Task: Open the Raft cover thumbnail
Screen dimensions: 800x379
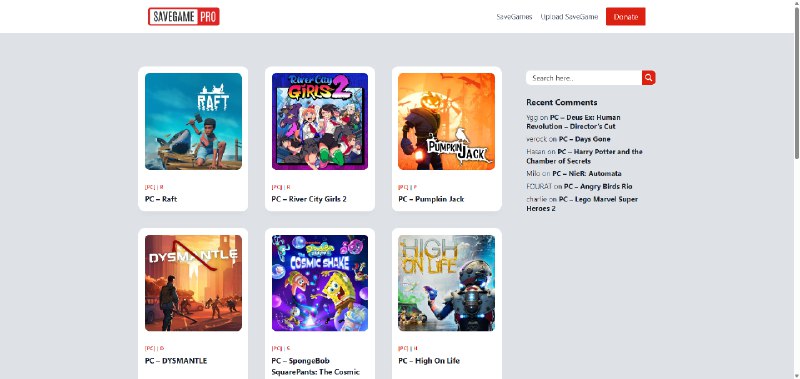Action: pos(193,121)
